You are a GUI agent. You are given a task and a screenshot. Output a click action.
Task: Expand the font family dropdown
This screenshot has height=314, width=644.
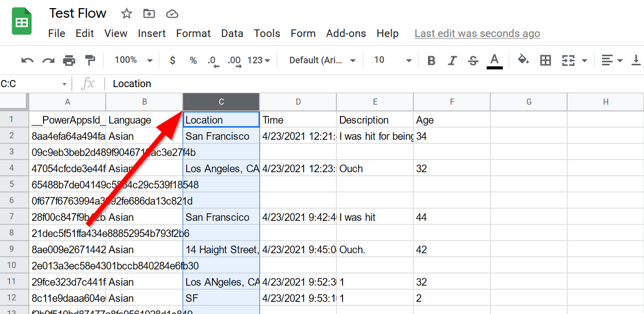[x=322, y=60]
